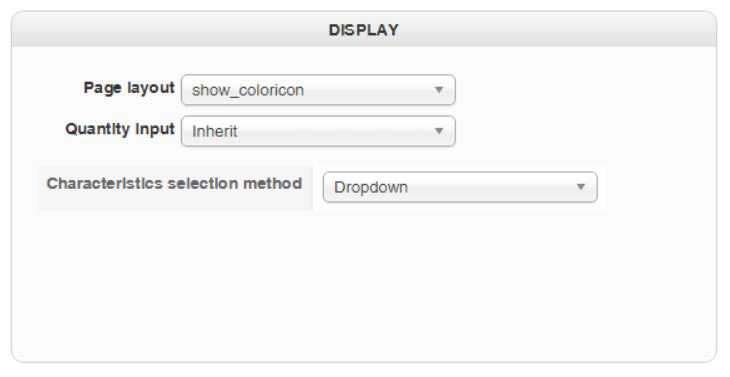
Task: Expand the selection method combo box
Action: coord(460,187)
